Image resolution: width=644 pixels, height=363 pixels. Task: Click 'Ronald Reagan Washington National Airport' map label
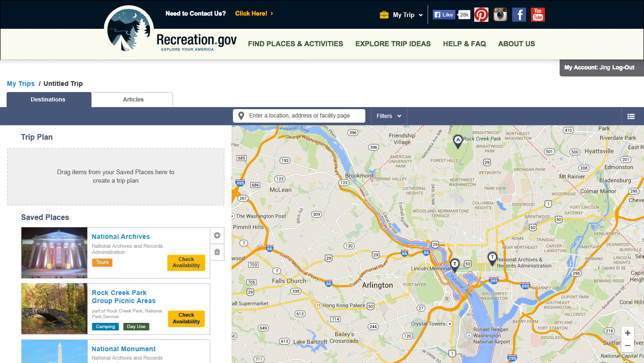point(491,336)
